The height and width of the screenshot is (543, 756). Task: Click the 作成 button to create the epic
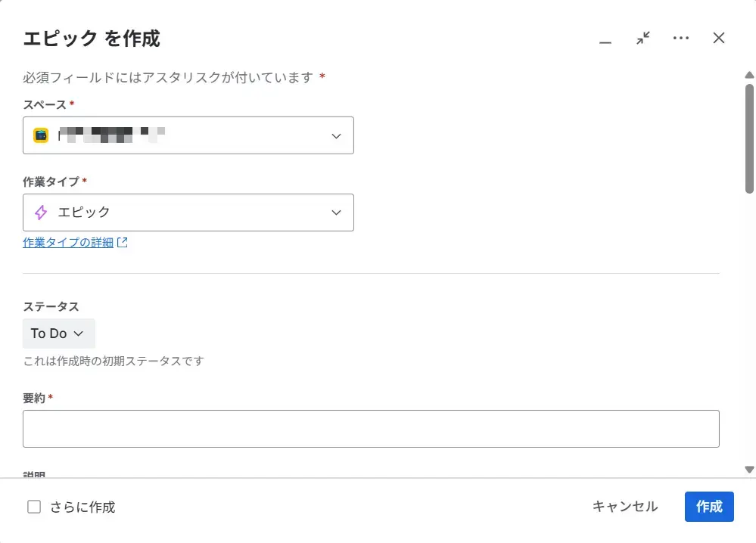pyautogui.click(x=708, y=507)
